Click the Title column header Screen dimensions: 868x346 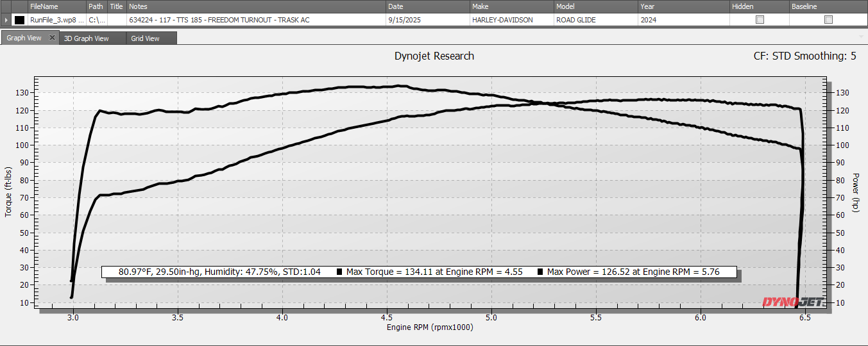[x=117, y=6]
